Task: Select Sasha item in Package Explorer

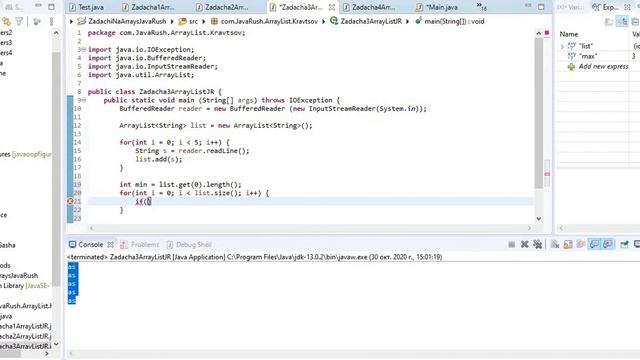Action: (7, 245)
